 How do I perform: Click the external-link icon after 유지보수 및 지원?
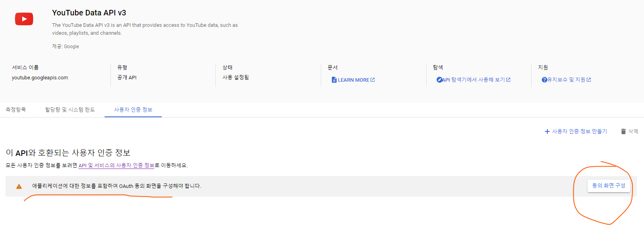tap(589, 80)
